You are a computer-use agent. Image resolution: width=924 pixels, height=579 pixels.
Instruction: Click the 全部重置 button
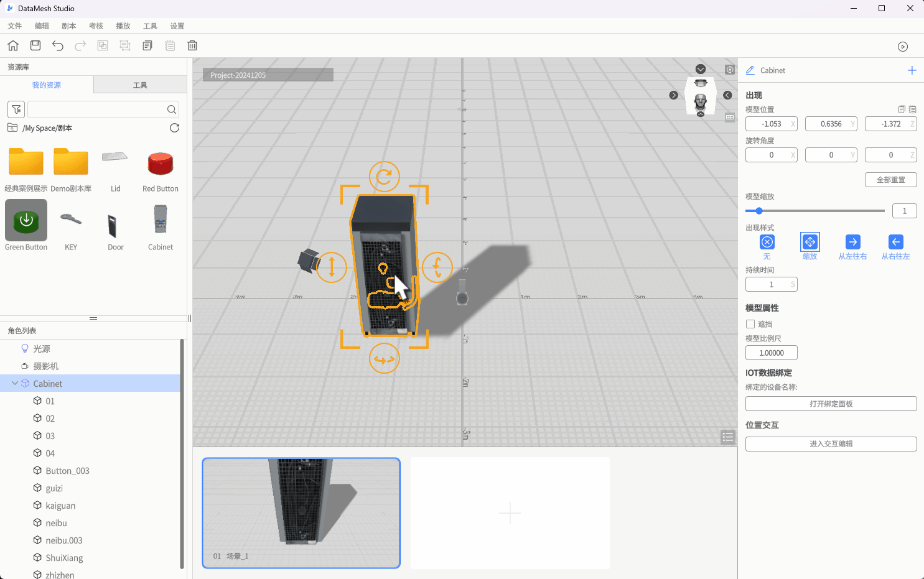(891, 180)
